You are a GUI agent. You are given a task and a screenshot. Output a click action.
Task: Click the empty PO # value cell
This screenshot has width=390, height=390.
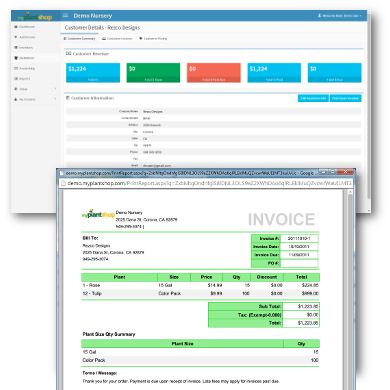pos(299,263)
